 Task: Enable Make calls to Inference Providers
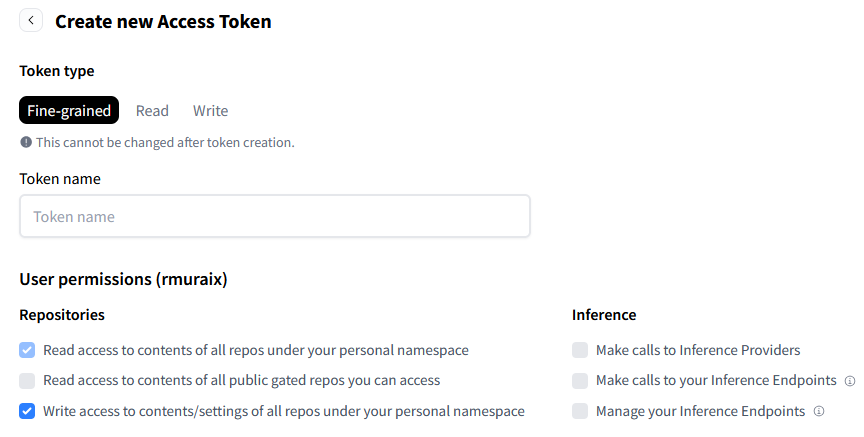pyautogui.click(x=580, y=350)
